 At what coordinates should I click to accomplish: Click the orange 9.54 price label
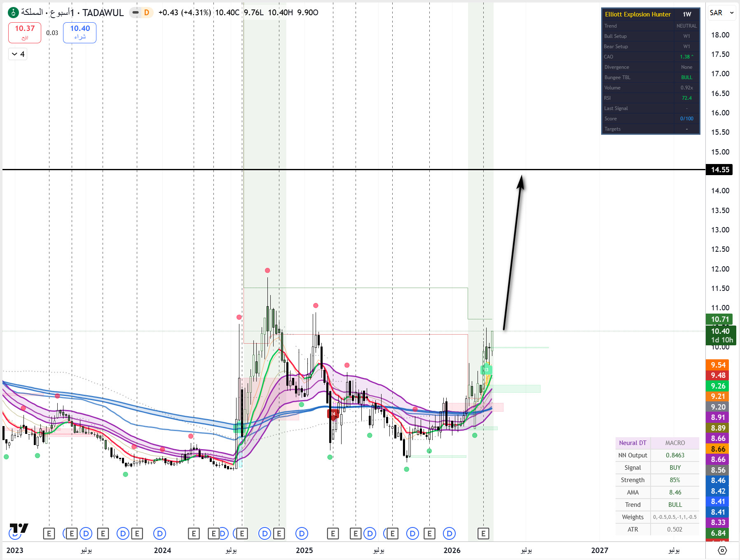click(717, 365)
